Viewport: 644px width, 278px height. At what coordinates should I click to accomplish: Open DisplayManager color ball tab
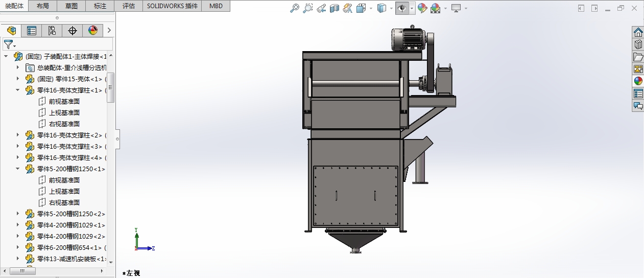[93, 31]
